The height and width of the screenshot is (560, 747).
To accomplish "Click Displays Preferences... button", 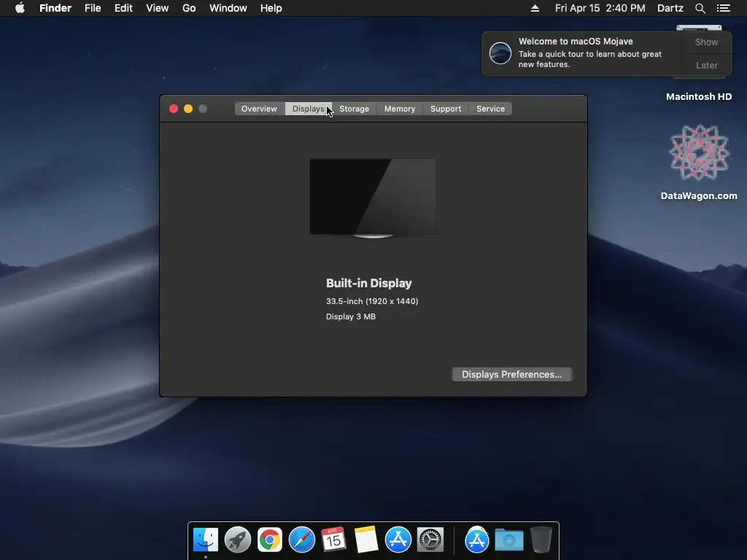I will click(511, 374).
